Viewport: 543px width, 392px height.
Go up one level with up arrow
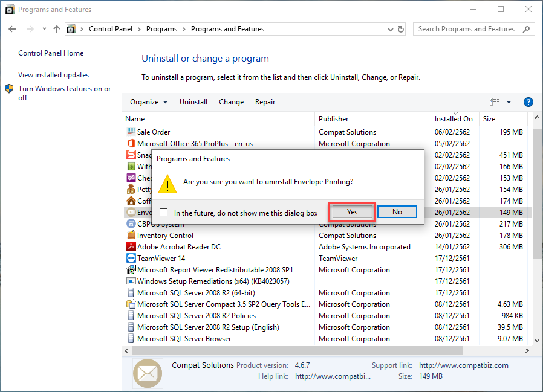57,29
